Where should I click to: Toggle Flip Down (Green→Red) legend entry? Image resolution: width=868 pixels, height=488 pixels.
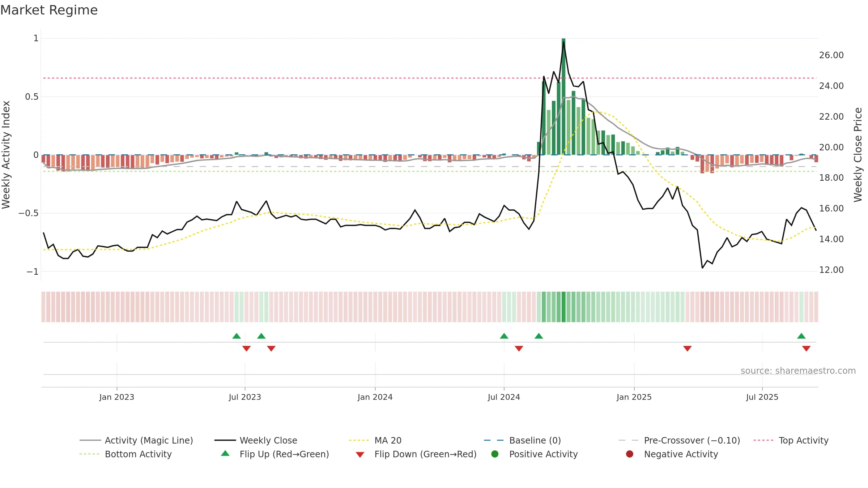click(416, 454)
